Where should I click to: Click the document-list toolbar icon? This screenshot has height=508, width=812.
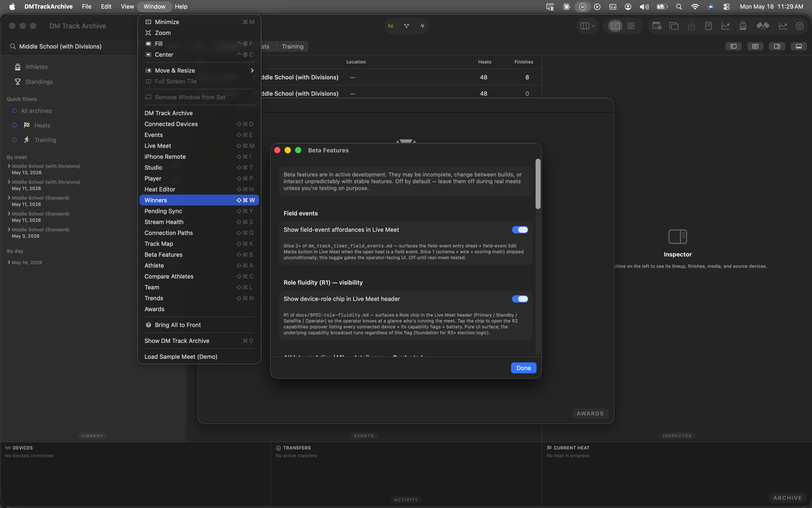coord(708,26)
